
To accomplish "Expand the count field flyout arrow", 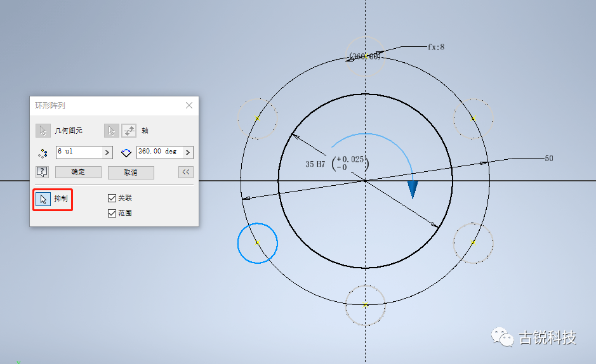I will pos(107,152).
